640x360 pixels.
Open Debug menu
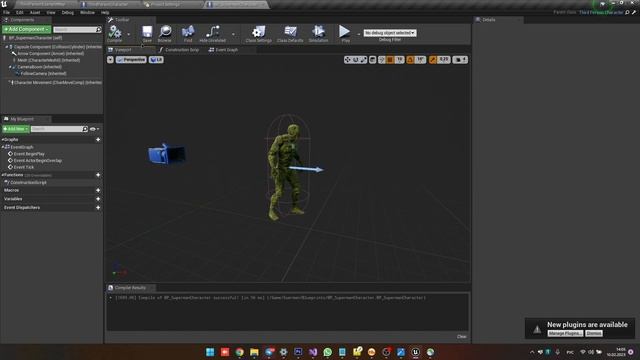(x=68, y=13)
